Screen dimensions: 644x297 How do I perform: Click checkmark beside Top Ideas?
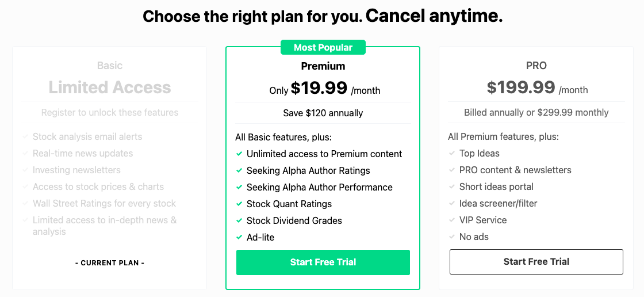[452, 153]
